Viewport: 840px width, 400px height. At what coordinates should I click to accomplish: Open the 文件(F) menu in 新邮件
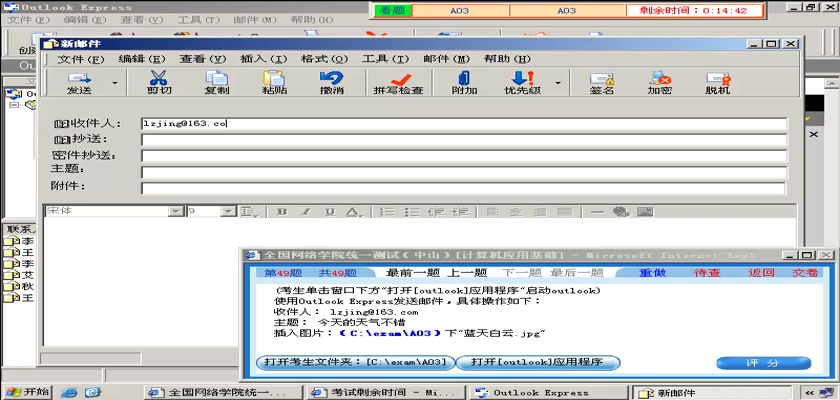tap(80, 59)
